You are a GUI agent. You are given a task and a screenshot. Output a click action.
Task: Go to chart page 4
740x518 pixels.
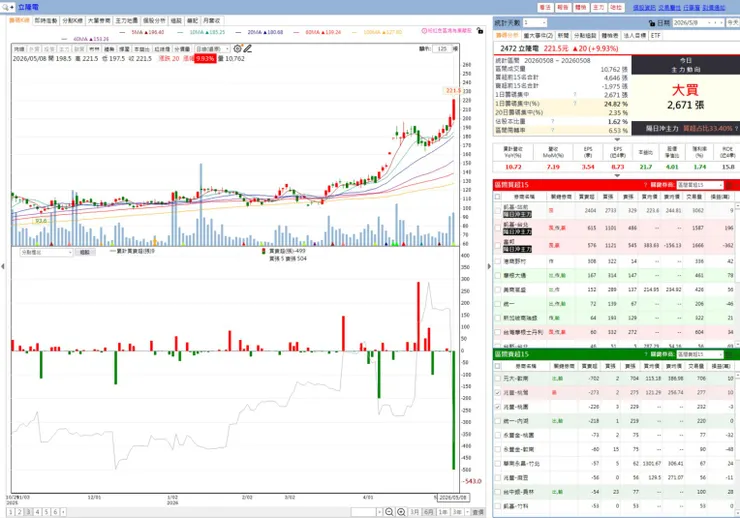[x=38, y=512]
